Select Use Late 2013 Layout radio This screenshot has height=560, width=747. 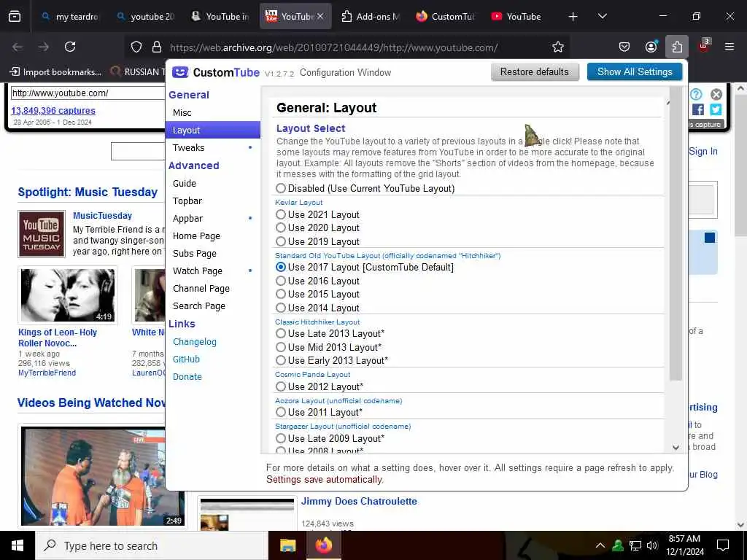281,334
